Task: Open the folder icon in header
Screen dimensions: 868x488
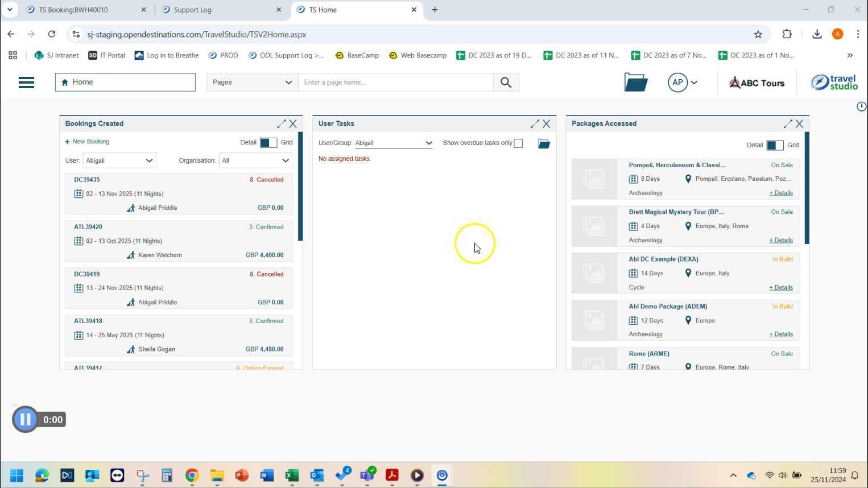Action: 635,82
